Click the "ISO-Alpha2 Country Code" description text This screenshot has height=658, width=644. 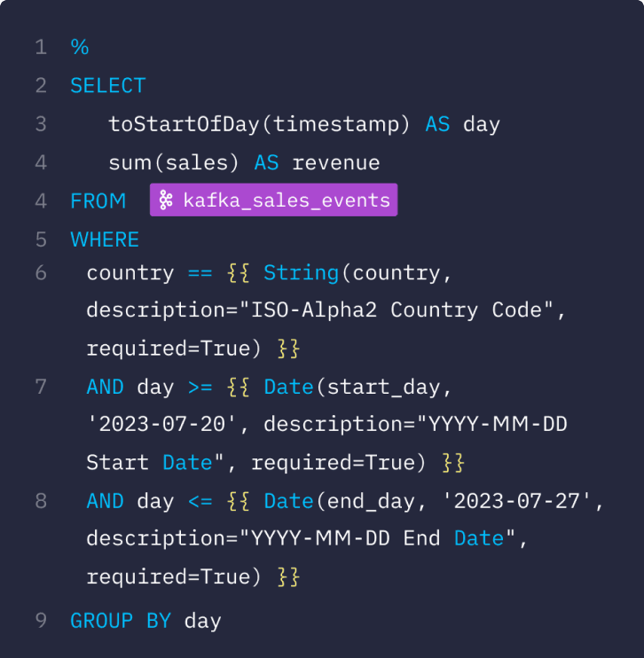pos(396,310)
